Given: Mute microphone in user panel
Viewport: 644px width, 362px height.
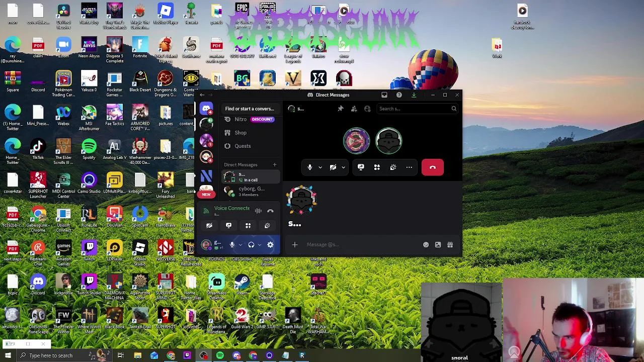Looking at the screenshot, I should pyautogui.click(x=232, y=245).
